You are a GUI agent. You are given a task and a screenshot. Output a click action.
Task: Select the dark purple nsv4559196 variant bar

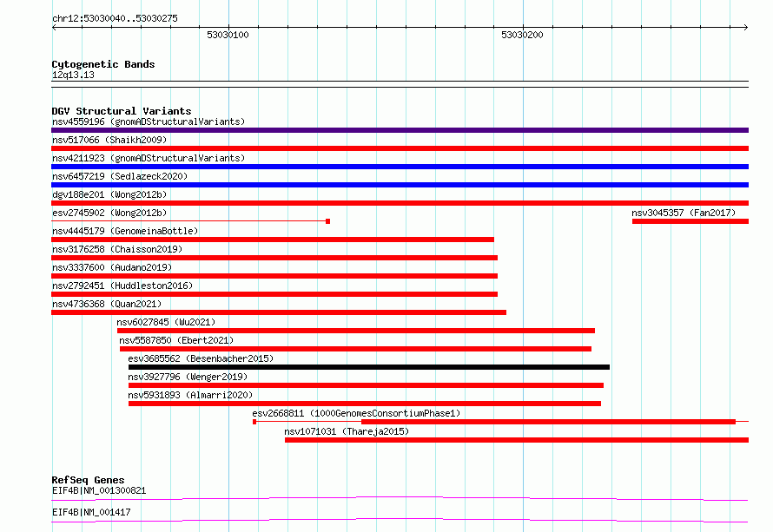click(x=400, y=130)
